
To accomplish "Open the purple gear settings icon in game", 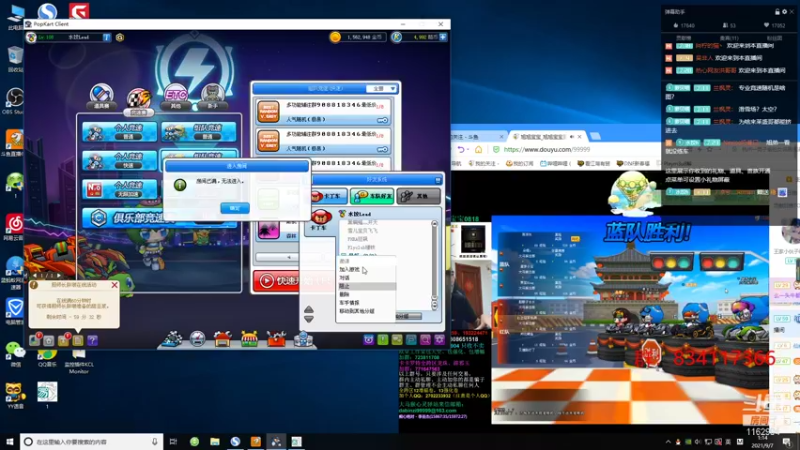I will click(440, 340).
